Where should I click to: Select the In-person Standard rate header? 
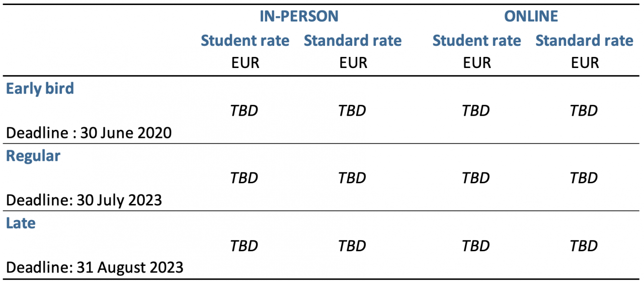(x=353, y=40)
